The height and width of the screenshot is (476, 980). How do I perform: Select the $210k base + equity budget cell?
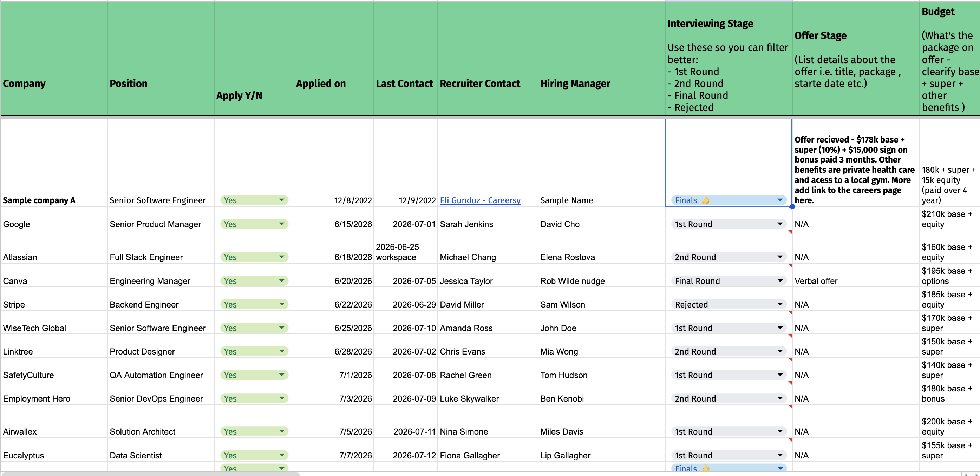950,219
